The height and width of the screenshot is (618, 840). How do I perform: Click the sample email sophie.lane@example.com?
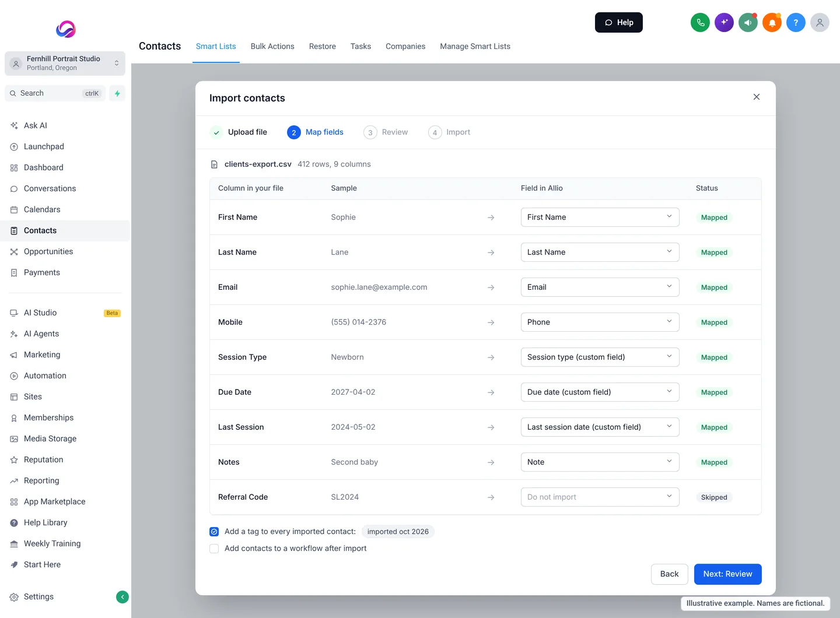click(x=379, y=287)
